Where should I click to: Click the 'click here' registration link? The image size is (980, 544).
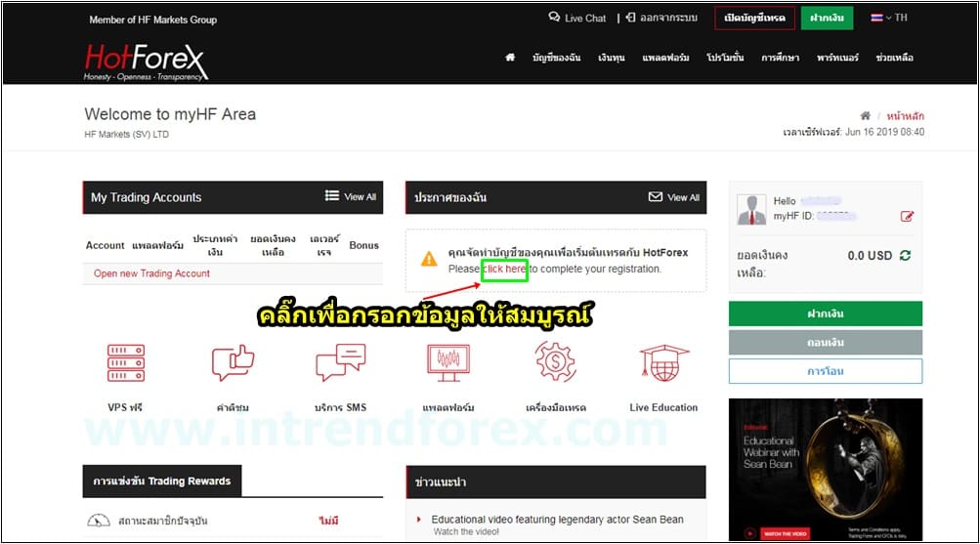click(505, 270)
